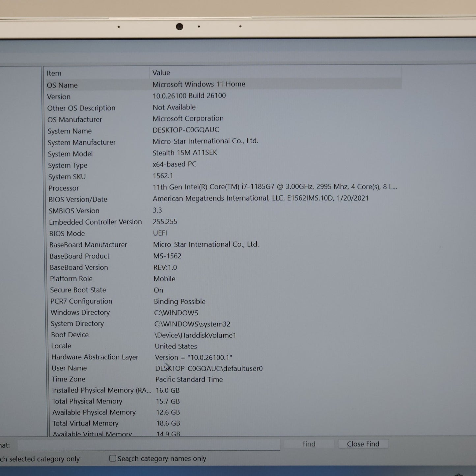
Task: Select the System Model row
Action: coord(70,154)
